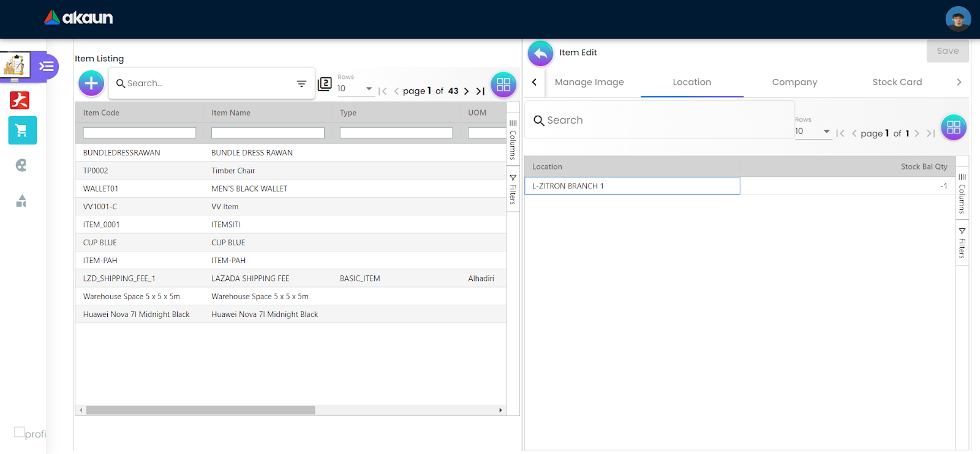The image size is (980, 454).
Task: Expand the Columns side panel in Item Listing
Action: pyautogui.click(x=513, y=140)
